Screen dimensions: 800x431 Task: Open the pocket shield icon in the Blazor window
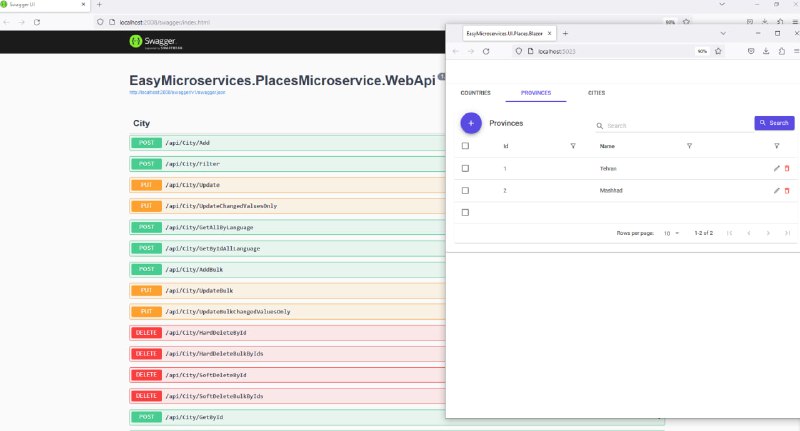point(751,52)
